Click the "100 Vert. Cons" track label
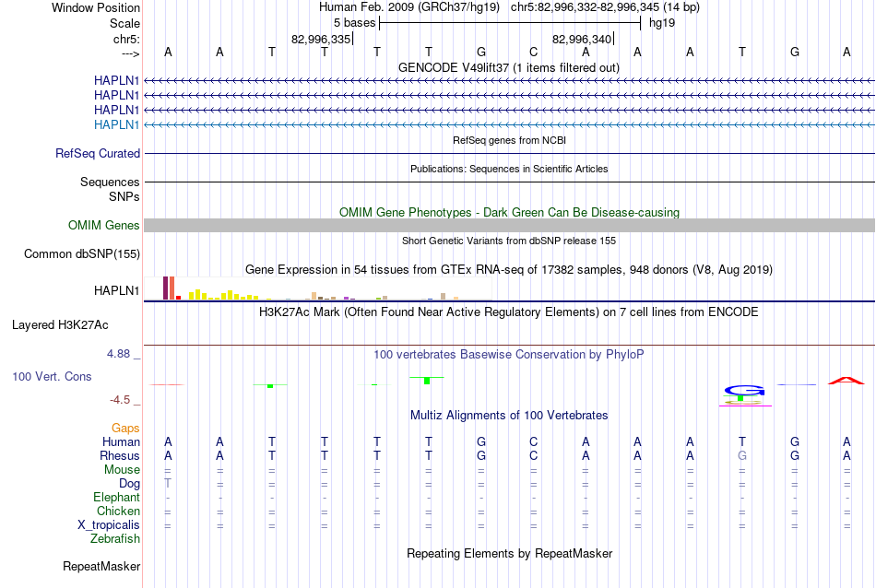This screenshot has width=876, height=588. coord(52,376)
